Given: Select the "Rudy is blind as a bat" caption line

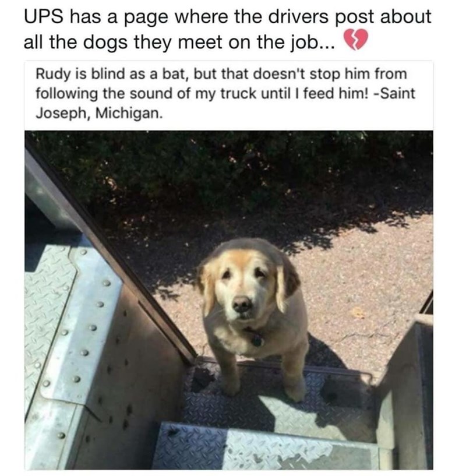Looking at the screenshot, I should 221,74.
